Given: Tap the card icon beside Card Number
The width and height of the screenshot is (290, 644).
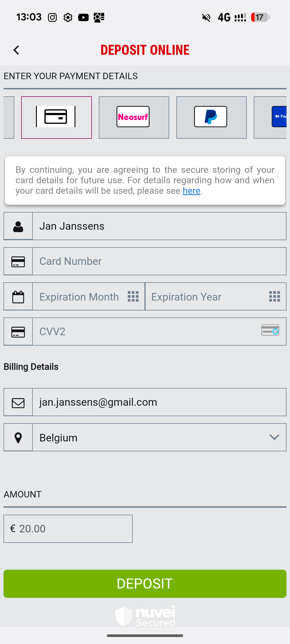Looking at the screenshot, I should pos(18,262).
